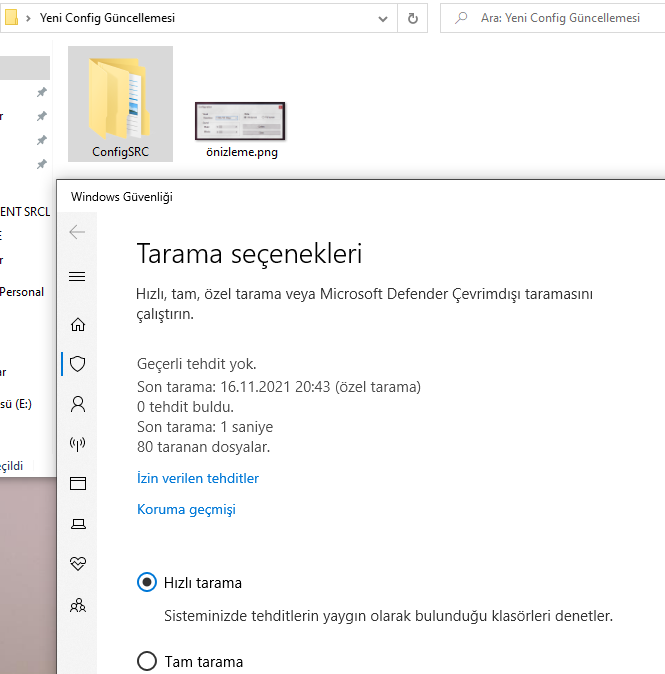Open Device security laptop icon
The width and height of the screenshot is (665, 674).
[x=78, y=524]
